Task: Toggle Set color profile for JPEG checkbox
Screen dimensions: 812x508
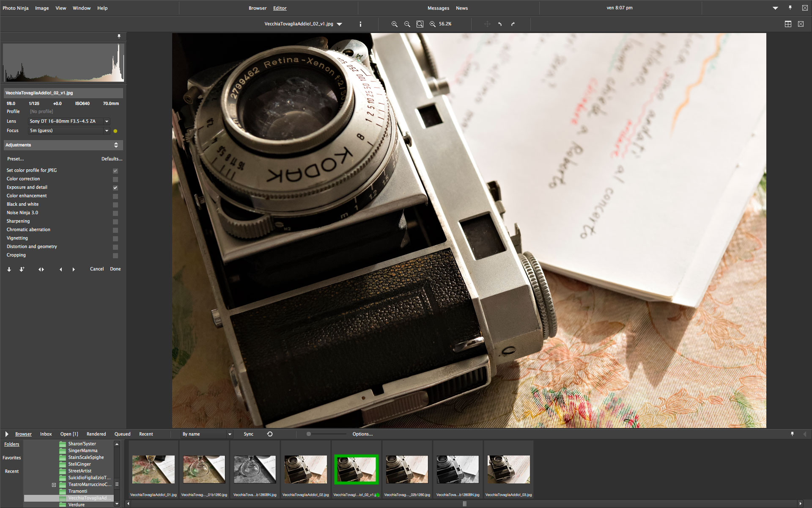Action: point(115,171)
